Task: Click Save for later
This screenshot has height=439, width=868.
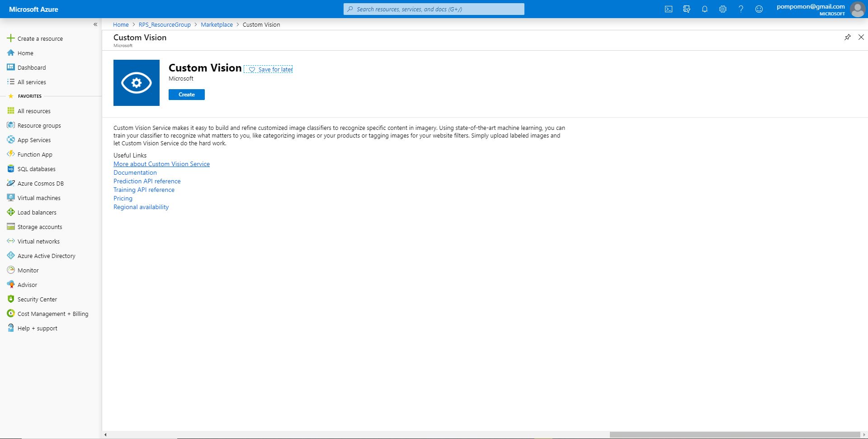Action: 269,69
